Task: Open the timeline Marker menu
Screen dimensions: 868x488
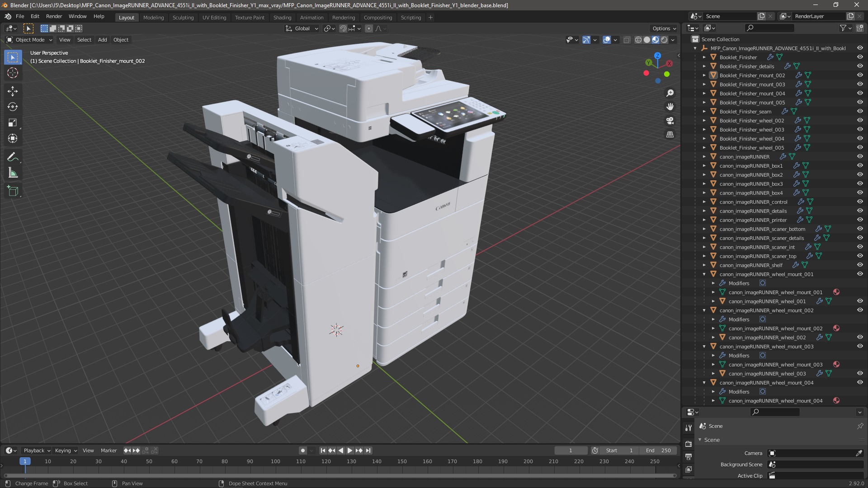Action: [x=108, y=450]
